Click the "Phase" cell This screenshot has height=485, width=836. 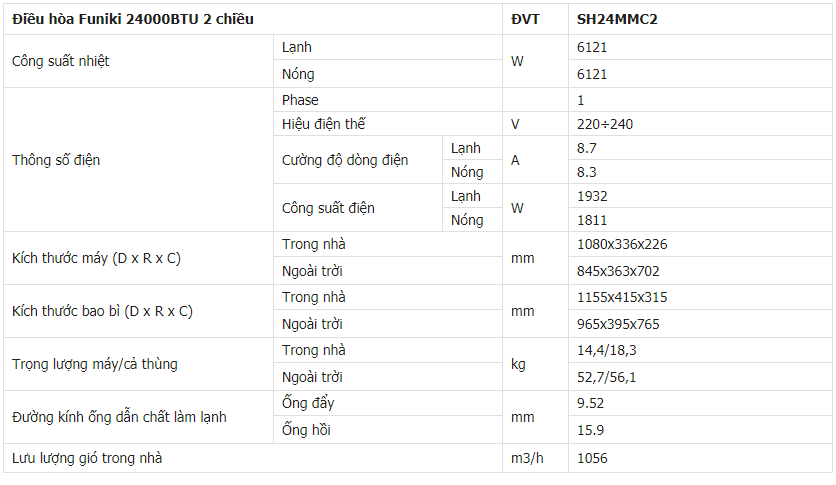coord(300,100)
